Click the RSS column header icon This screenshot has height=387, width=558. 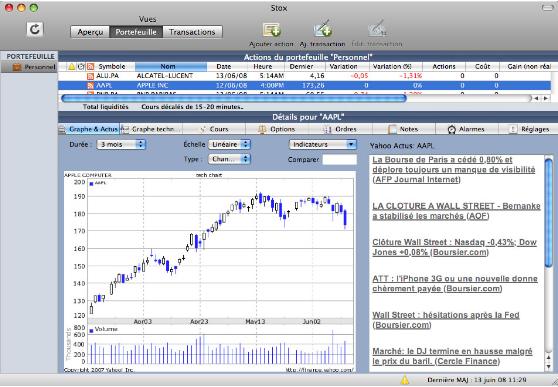coord(90,67)
